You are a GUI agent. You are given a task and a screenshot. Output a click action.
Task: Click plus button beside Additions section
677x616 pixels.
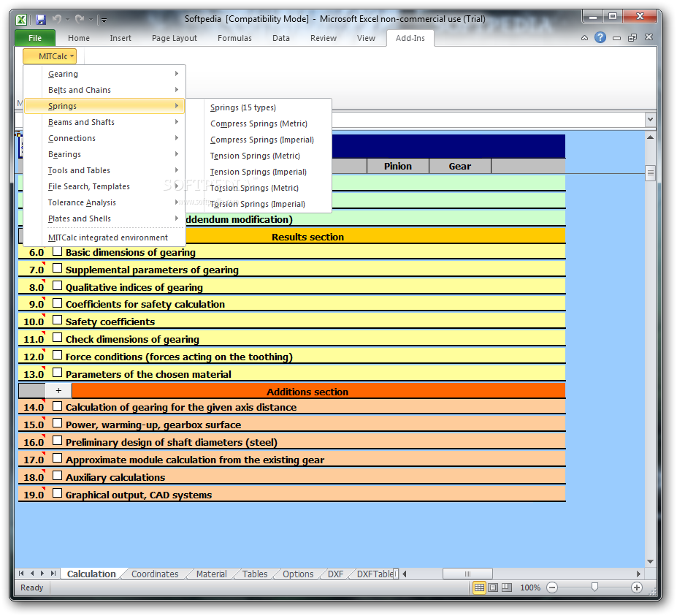point(58,391)
